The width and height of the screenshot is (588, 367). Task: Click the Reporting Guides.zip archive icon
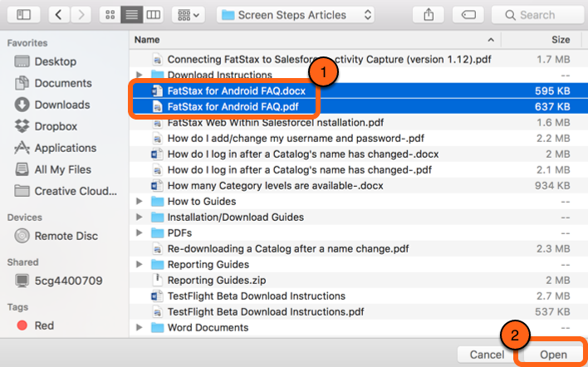[x=158, y=280]
